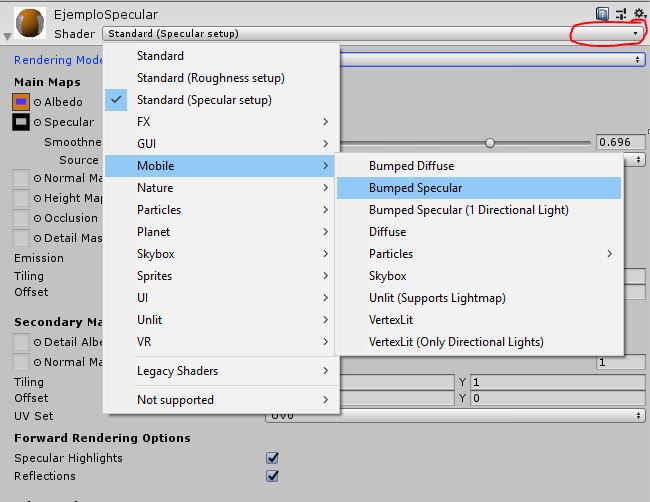Screen dimensions: 650x502
Task: Expand the Sprites shader submenu
Action: click(x=222, y=276)
